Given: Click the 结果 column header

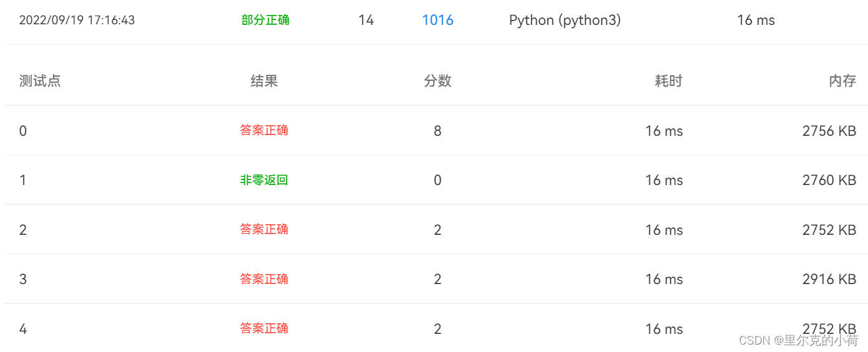Looking at the screenshot, I should pos(264,81).
